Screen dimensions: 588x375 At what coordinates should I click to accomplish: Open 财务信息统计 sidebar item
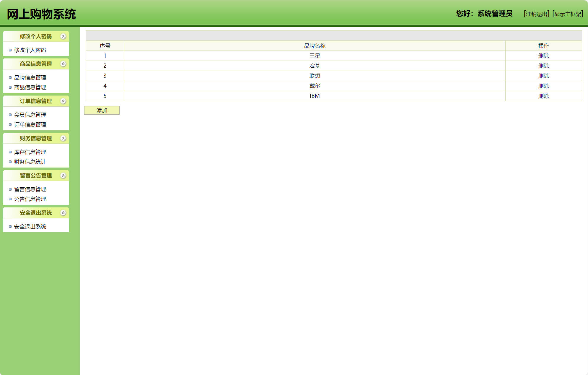click(x=30, y=162)
